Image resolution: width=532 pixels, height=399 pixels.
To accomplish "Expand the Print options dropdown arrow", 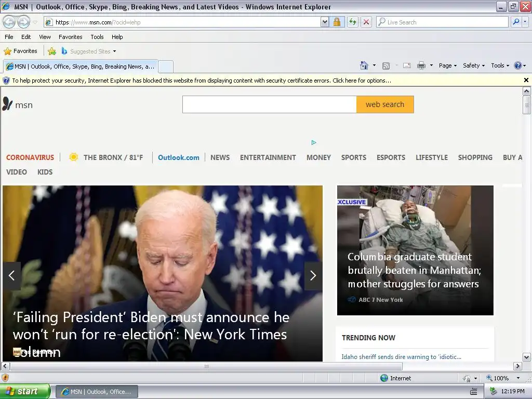I will (431, 65).
